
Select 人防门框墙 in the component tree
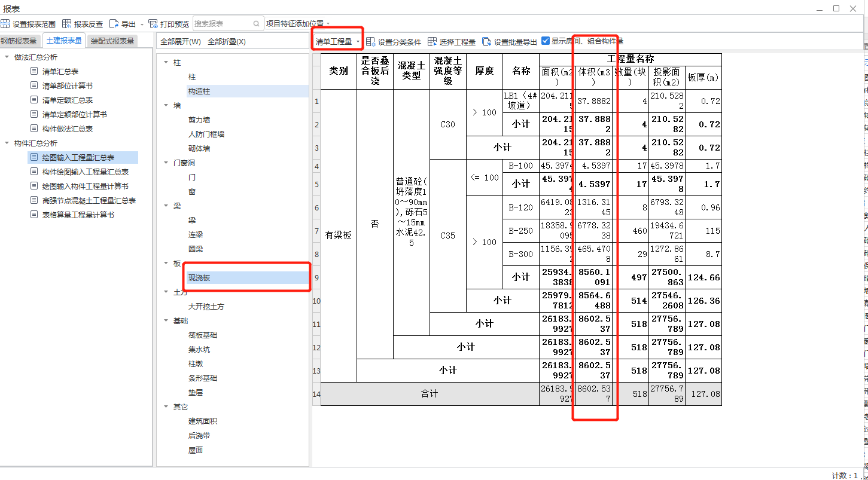tap(206, 134)
